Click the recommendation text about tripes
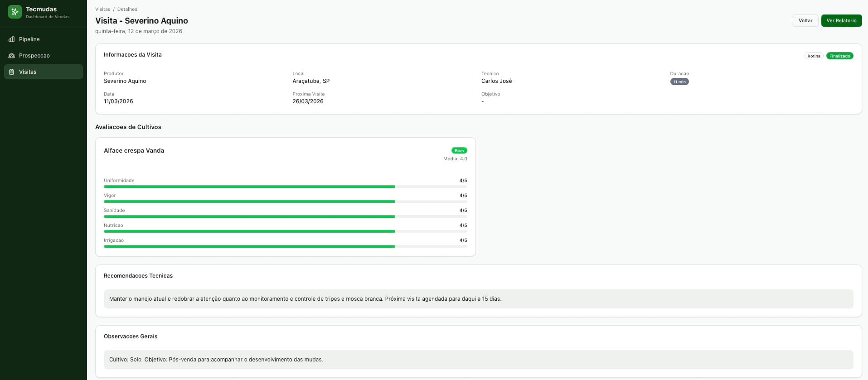 point(305,299)
